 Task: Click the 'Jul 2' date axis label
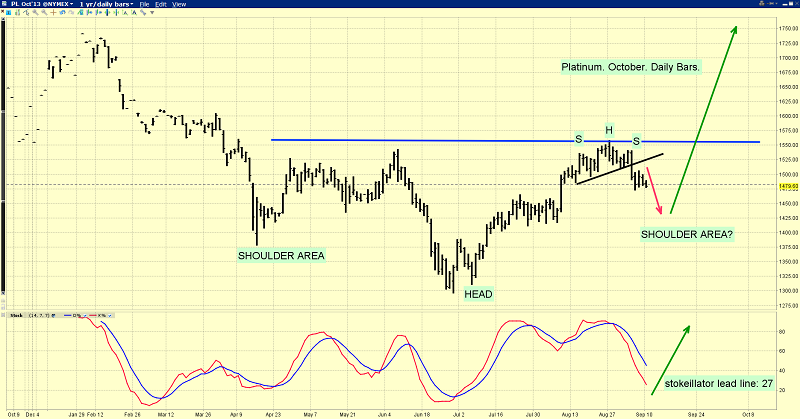coord(459,414)
